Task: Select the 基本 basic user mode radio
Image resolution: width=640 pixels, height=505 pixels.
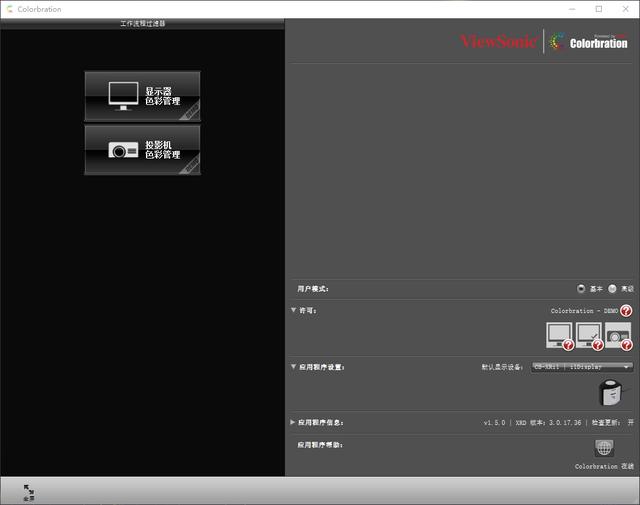Action: (581, 289)
